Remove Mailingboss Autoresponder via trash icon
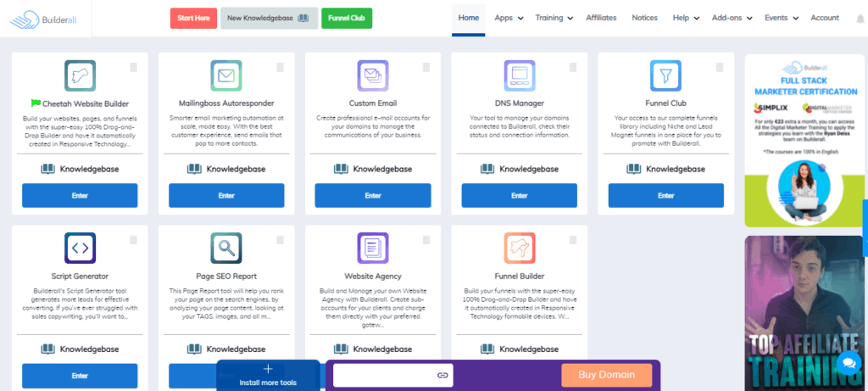868x391 pixels. [280, 67]
